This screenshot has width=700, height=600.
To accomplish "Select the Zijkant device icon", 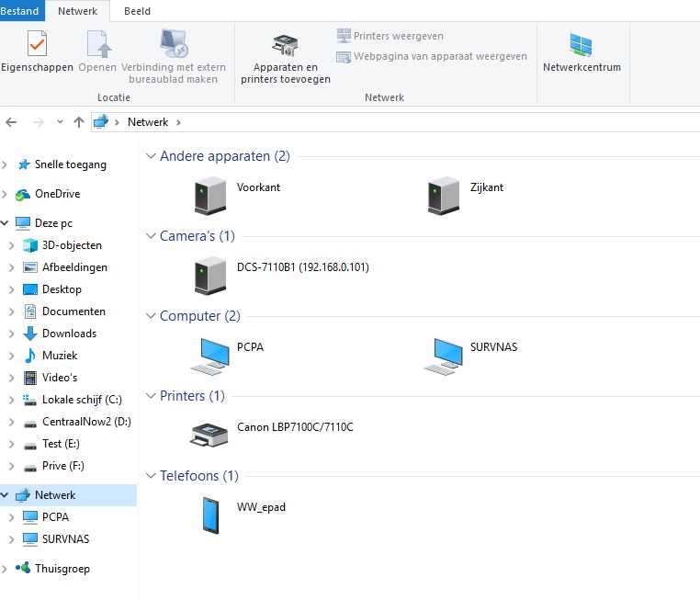I will 444,196.
